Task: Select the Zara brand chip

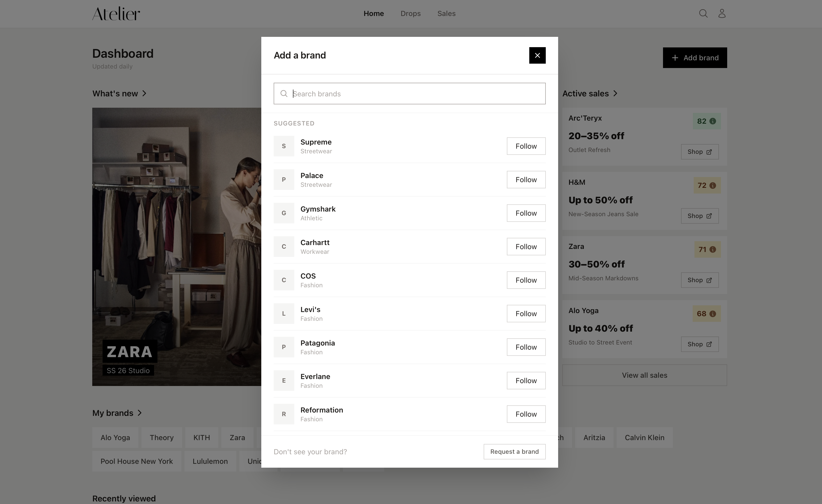Action: coord(237,438)
